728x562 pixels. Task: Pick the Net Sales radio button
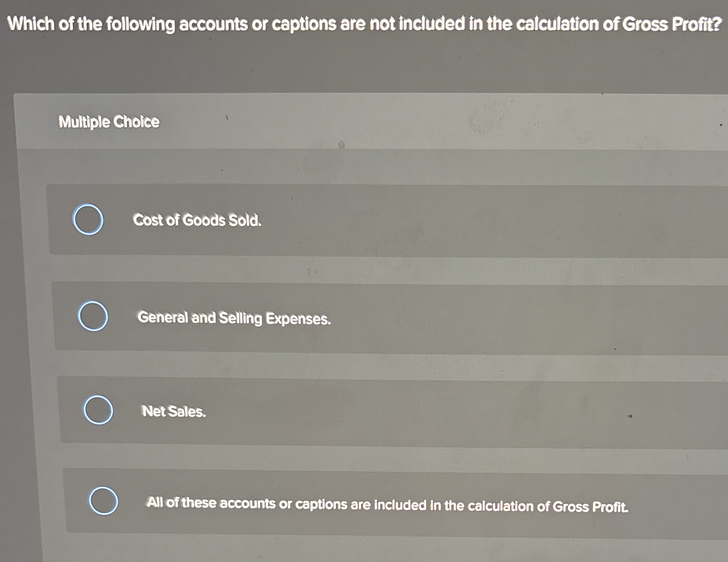pyautogui.click(x=98, y=410)
